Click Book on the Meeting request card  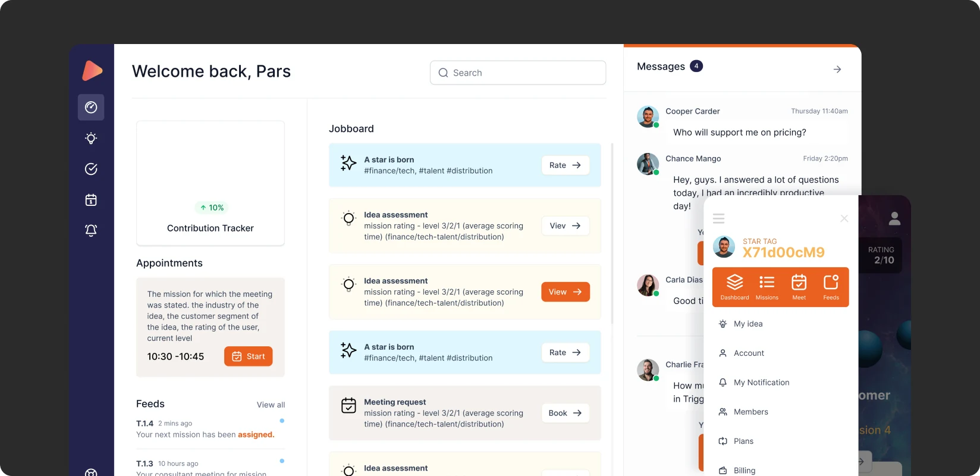pyautogui.click(x=566, y=413)
